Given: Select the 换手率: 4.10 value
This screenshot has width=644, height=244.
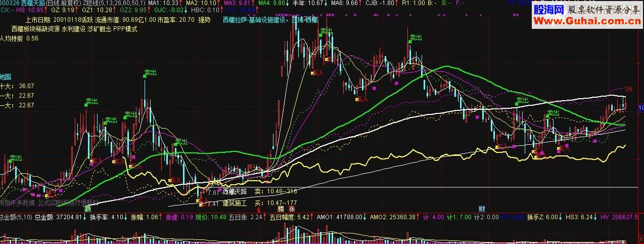Looking at the screenshot, I should coord(107,217).
